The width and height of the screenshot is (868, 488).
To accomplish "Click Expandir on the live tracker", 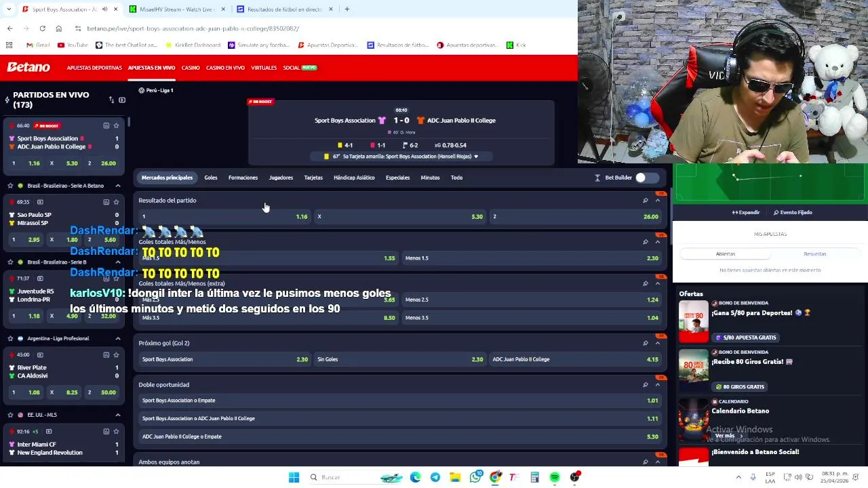I will point(746,212).
